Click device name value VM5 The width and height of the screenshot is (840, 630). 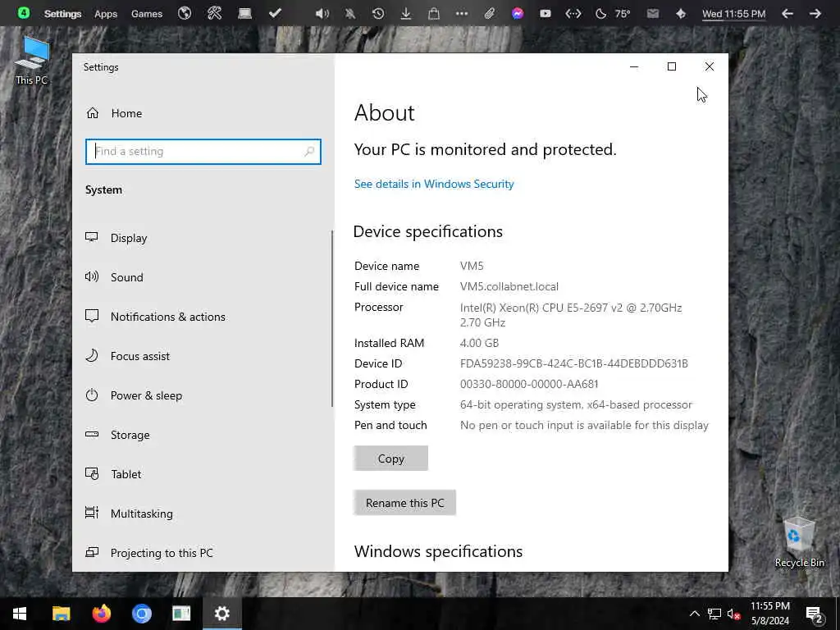click(x=472, y=266)
